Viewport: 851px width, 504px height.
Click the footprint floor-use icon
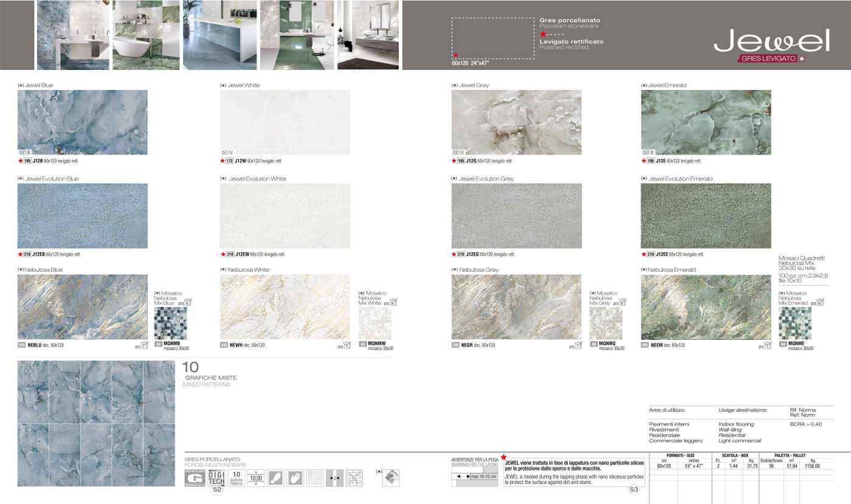point(275,478)
